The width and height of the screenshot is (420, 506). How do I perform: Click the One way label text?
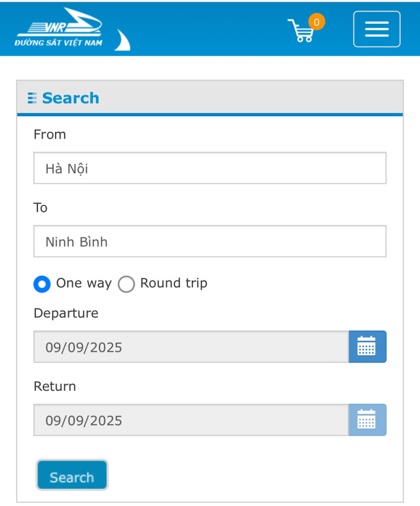84,283
